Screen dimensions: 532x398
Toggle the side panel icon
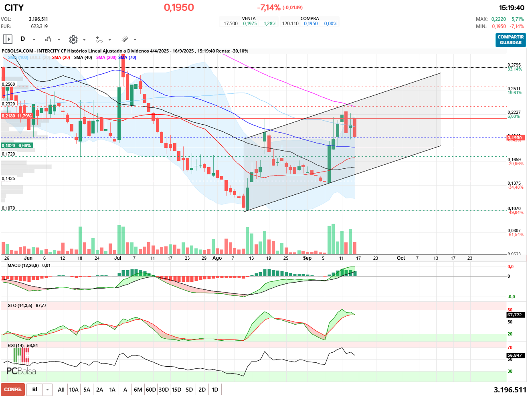point(8,39)
